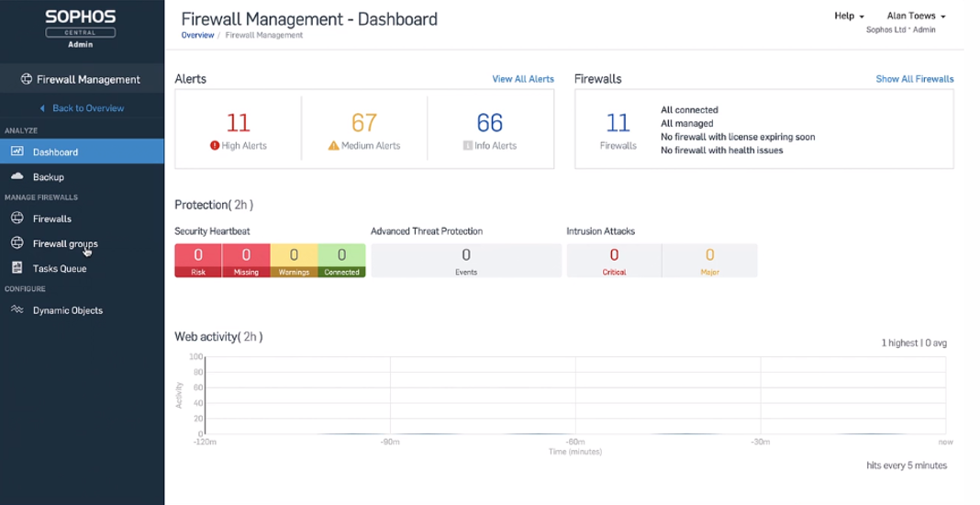
Task: Click the 'Web activity( 2h )' heading
Action: pyautogui.click(x=218, y=337)
